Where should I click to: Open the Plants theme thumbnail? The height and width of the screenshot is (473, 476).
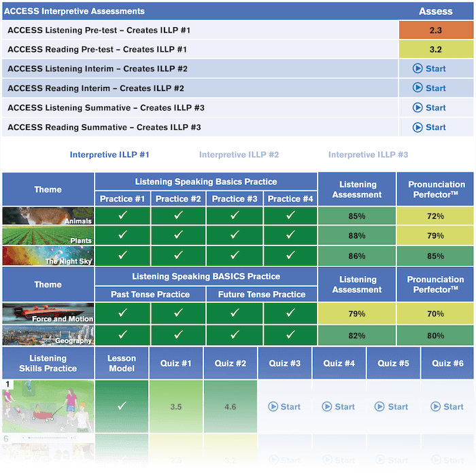click(x=48, y=235)
